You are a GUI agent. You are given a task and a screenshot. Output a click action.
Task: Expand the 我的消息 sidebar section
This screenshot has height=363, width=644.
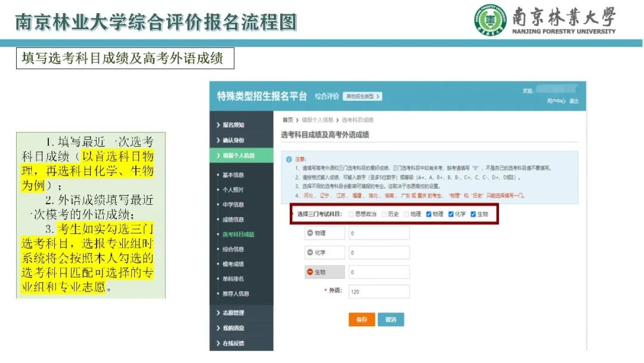(x=233, y=328)
